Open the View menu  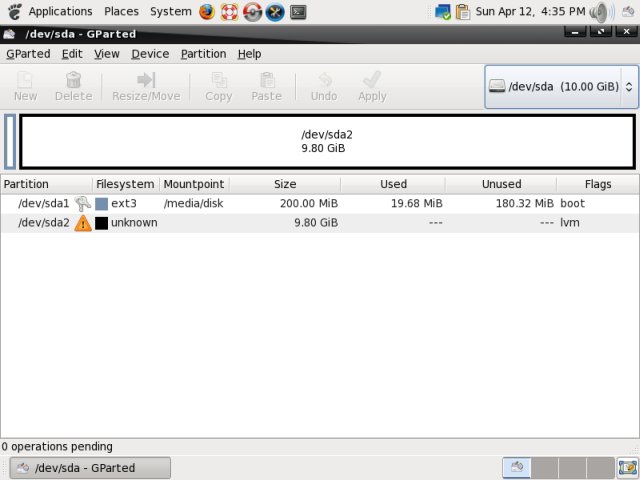coord(107,54)
